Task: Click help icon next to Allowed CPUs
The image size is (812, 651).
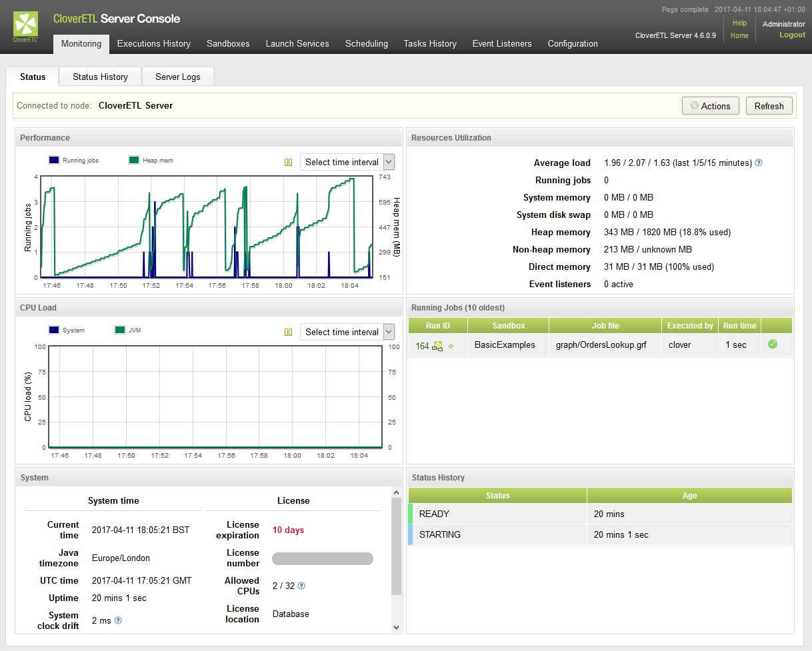Action: (x=301, y=586)
